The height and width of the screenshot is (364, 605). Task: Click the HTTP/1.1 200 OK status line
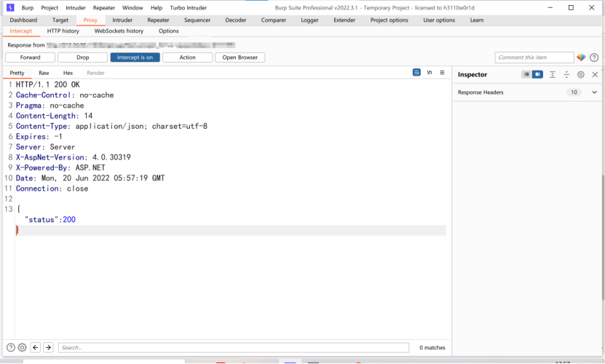[x=48, y=84]
